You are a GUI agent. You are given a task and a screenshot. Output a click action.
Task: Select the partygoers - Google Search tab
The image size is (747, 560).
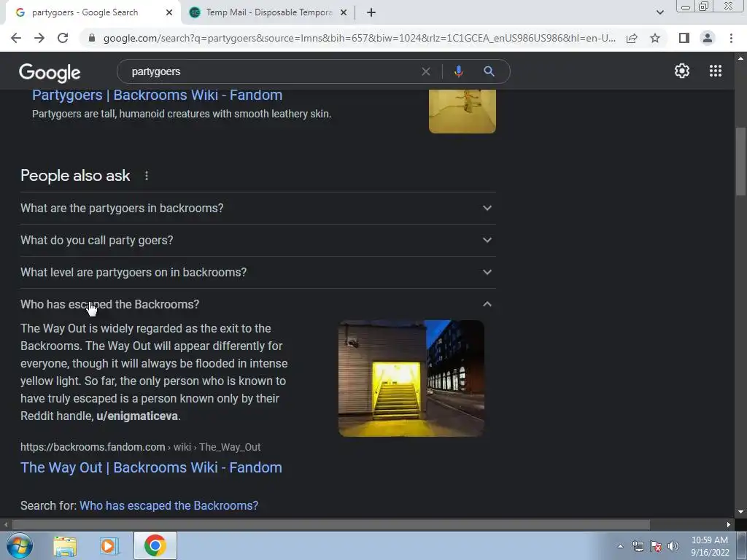93,12
